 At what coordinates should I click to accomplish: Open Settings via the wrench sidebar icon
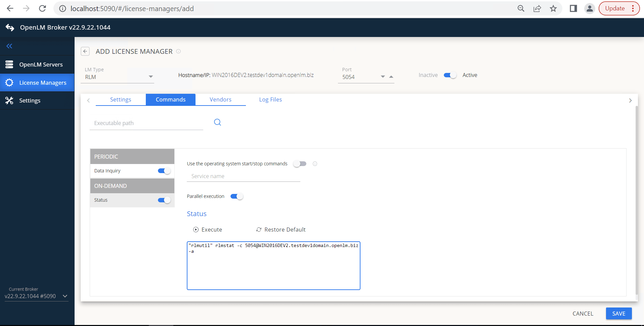tap(9, 100)
